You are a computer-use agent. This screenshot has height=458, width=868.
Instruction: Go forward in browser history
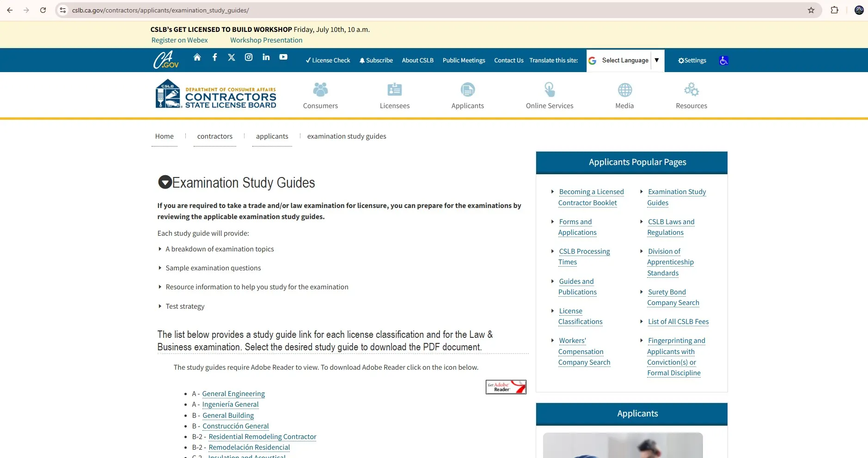pyautogui.click(x=26, y=10)
